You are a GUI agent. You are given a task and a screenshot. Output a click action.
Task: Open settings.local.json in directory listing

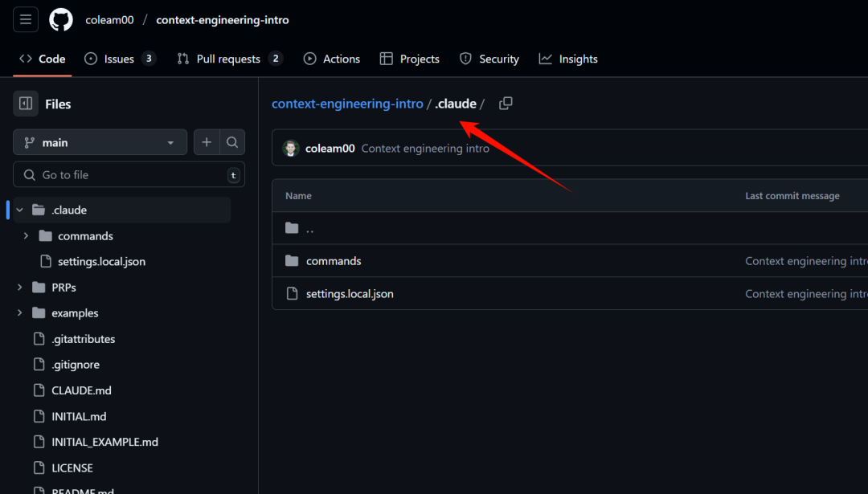(350, 293)
